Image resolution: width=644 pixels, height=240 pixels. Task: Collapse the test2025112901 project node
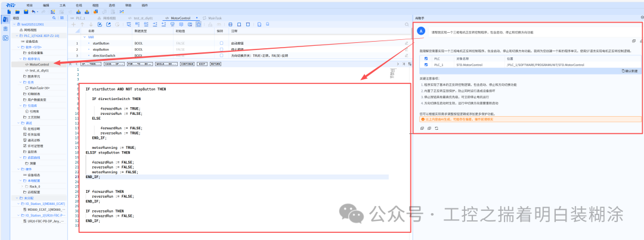tap(14, 24)
